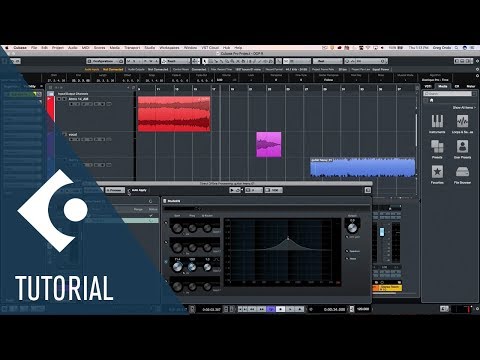The image size is (480, 360).
Task: Open the Instruments media category
Action: pos(437,123)
